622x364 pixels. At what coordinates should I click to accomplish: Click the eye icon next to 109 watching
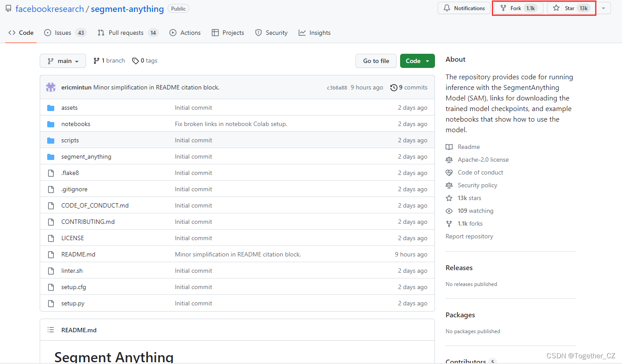pyautogui.click(x=449, y=211)
